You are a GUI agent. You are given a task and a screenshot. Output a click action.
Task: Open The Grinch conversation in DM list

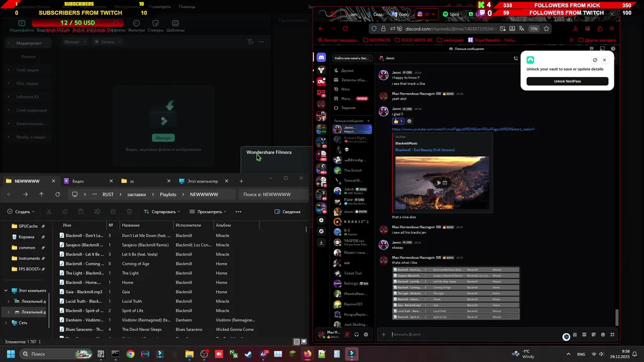point(352,170)
